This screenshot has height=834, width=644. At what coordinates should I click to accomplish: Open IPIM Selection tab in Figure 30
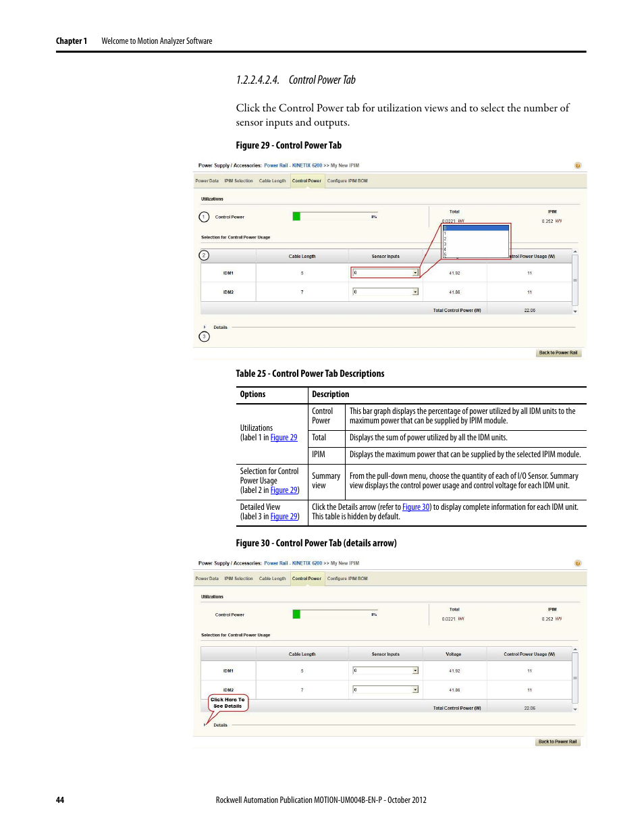point(239,579)
